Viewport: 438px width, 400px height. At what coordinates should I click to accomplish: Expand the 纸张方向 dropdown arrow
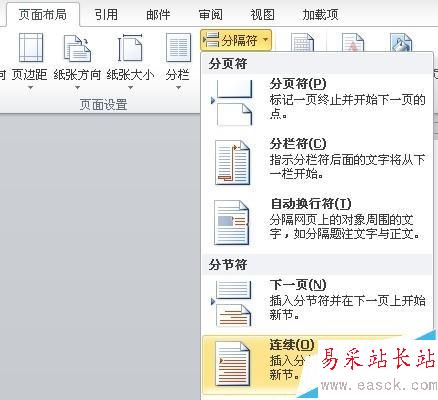tap(77, 88)
